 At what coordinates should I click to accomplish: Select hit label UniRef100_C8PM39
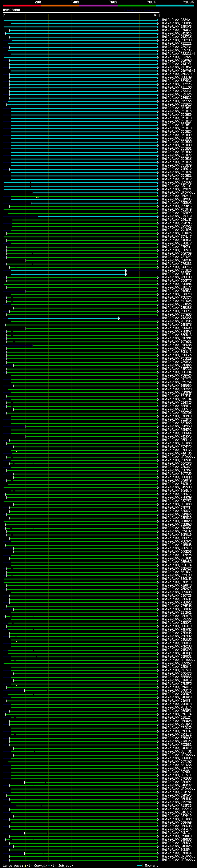177,518
